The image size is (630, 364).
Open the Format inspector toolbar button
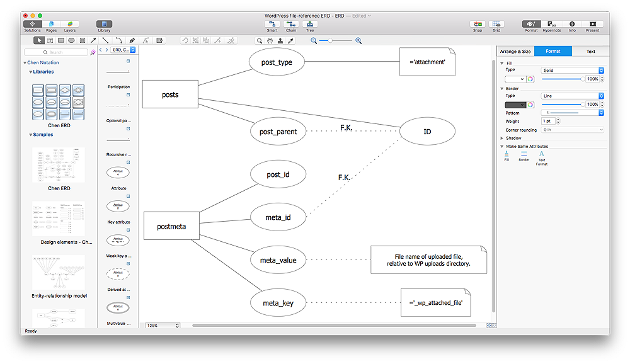(x=531, y=24)
